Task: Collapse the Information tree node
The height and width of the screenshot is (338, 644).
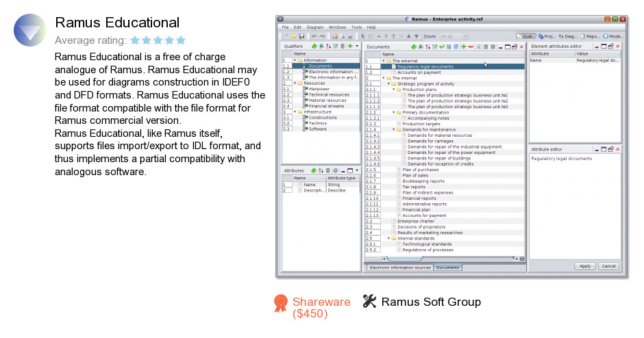Action: click(295, 60)
